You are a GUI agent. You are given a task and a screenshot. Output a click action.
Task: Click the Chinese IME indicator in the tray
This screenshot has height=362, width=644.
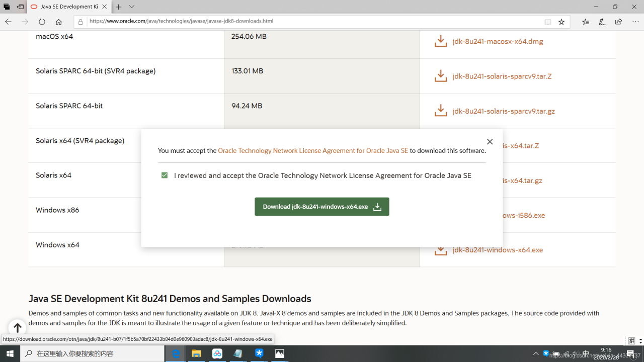click(586, 353)
